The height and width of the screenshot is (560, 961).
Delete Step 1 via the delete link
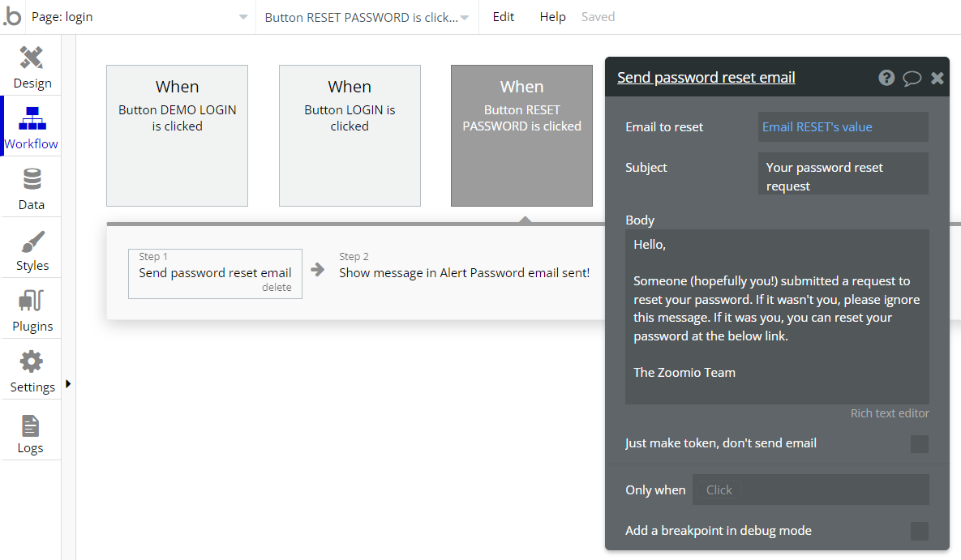pos(277,288)
